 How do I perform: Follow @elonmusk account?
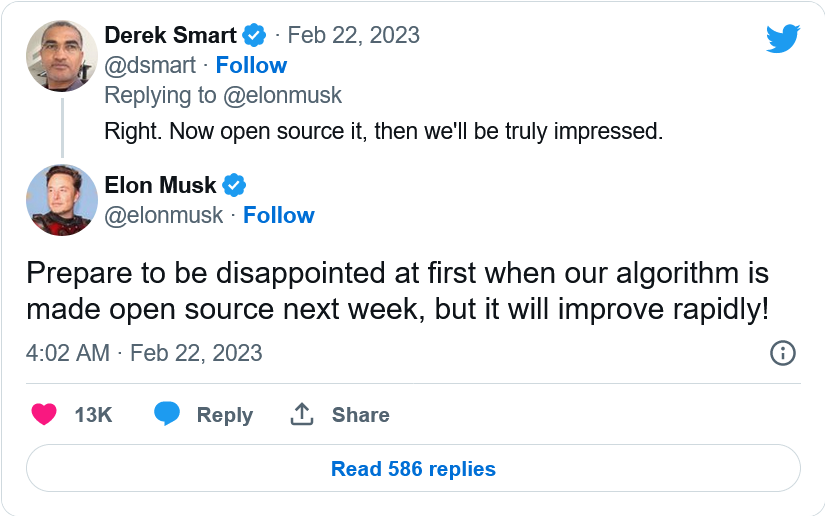(x=279, y=215)
